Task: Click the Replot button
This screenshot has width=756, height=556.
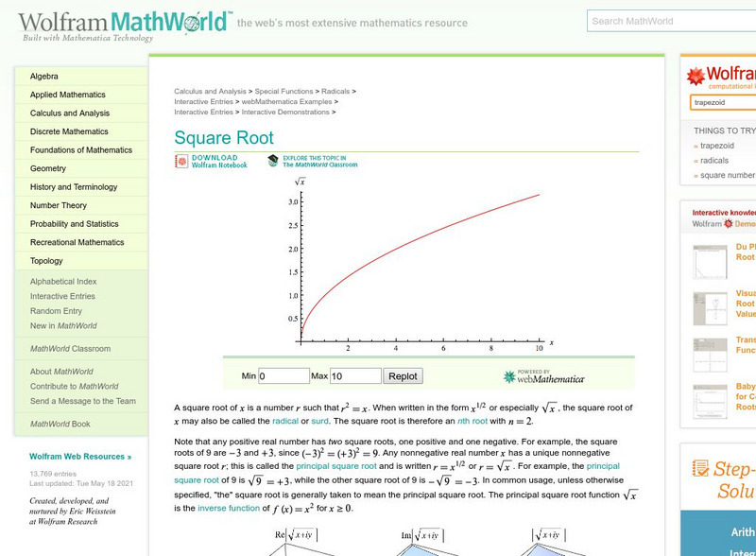Action: (403, 376)
